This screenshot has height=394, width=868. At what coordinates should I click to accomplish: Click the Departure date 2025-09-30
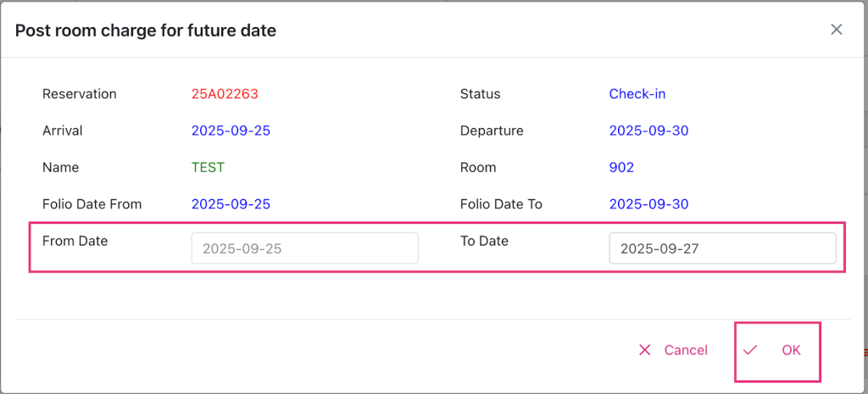[648, 130]
